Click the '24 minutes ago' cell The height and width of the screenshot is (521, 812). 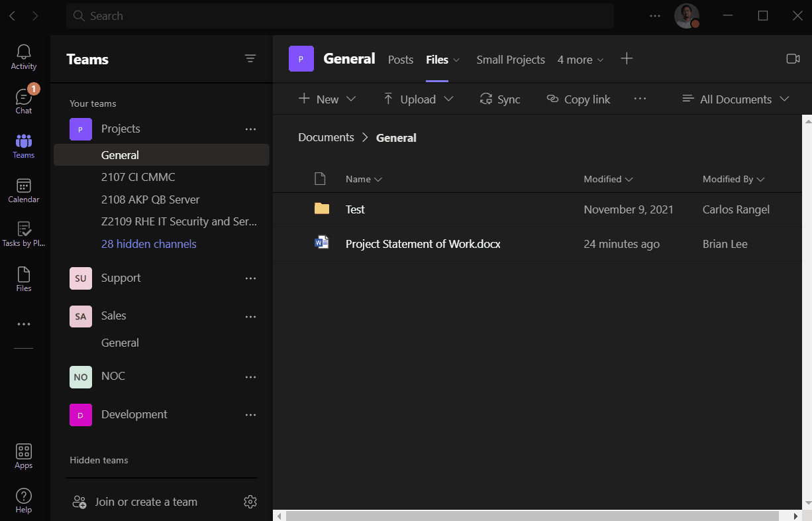(x=621, y=244)
